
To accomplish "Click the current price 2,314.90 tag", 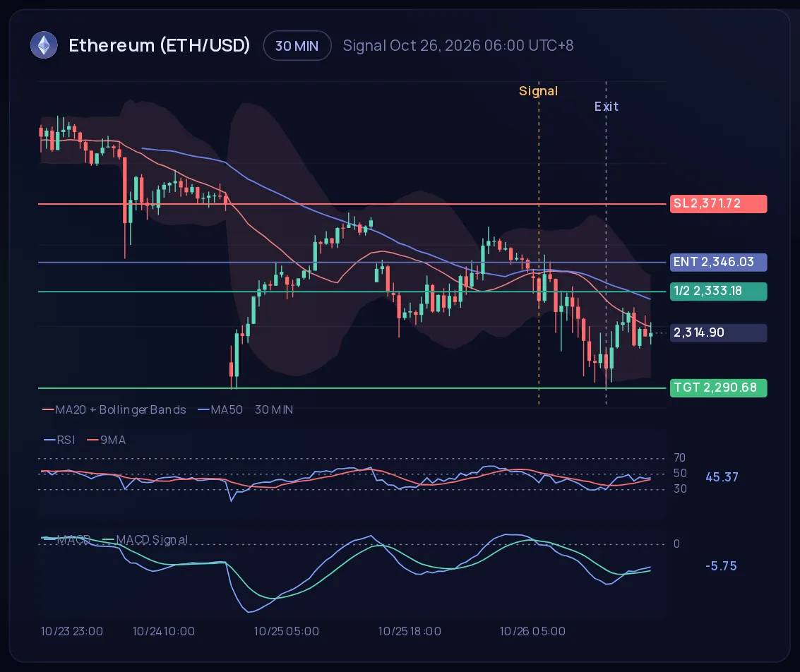I will (x=718, y=332).
